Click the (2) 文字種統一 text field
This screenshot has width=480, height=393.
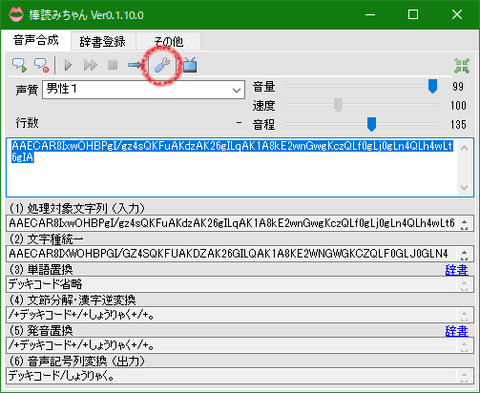pyautogui.click(x=240, y=254)
